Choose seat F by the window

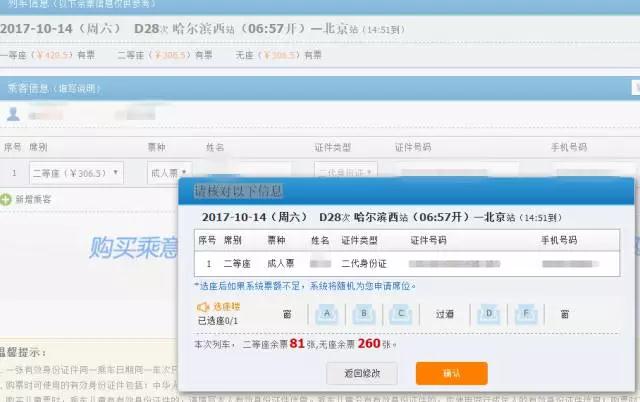525,314
